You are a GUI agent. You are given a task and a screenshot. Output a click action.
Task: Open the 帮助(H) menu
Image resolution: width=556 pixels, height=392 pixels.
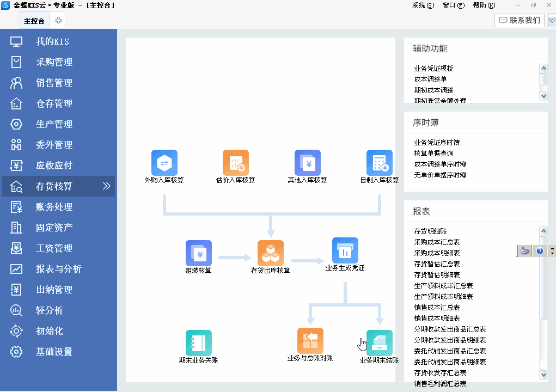click(x=484, y=5)
